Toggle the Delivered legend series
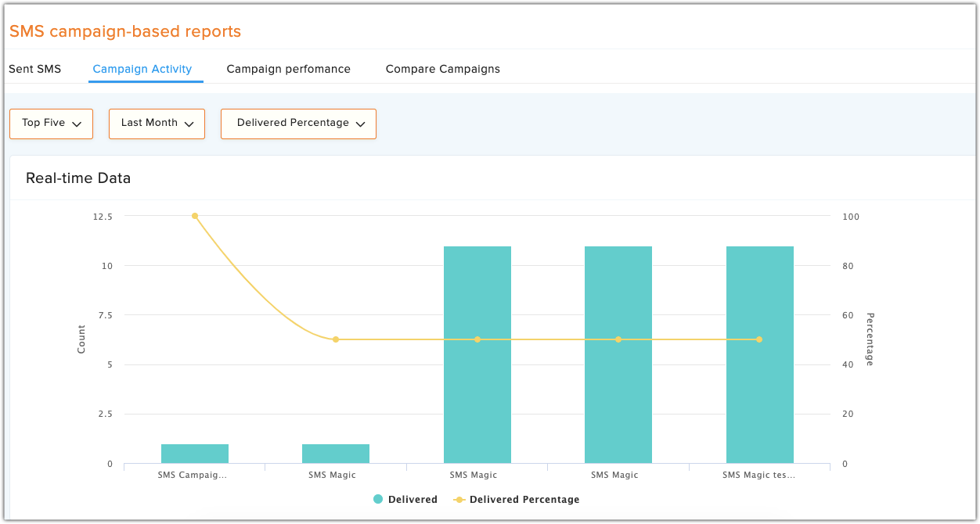 point(405,499)
